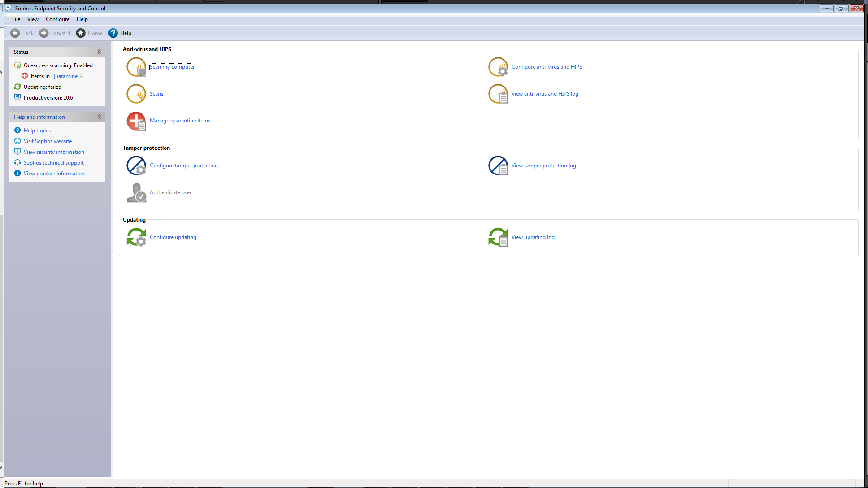Viewport: 868px width, 488px height.
Task: Click the Updating failed refresh icon
Action: (17, 87)
